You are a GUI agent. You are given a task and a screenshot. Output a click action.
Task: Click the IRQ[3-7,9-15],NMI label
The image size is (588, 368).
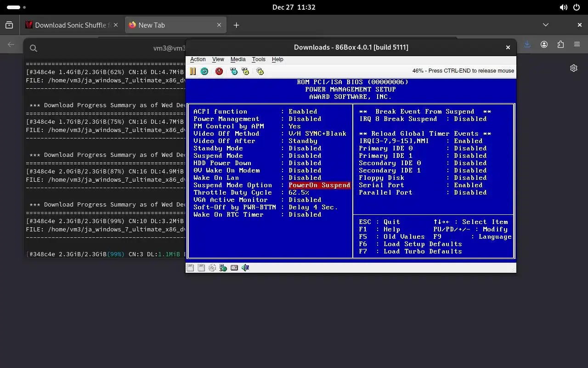coord(394,141)
